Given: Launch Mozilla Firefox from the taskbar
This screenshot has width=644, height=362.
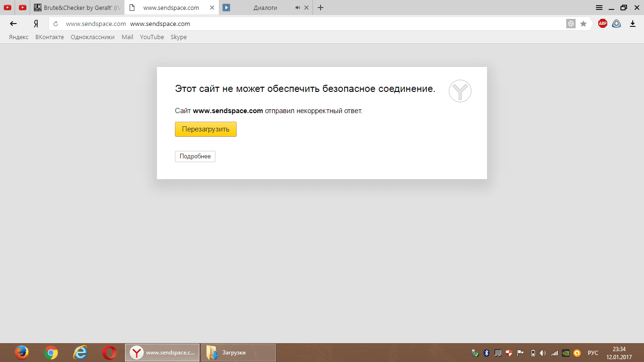Looking at the screenshot, I should pyautogui.click(x=21, y=353).
